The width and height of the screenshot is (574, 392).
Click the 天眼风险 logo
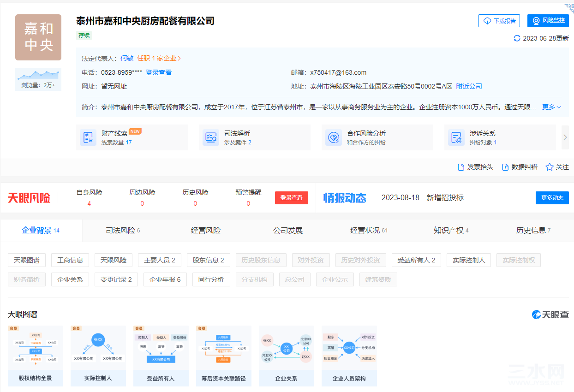pos(29,198)
